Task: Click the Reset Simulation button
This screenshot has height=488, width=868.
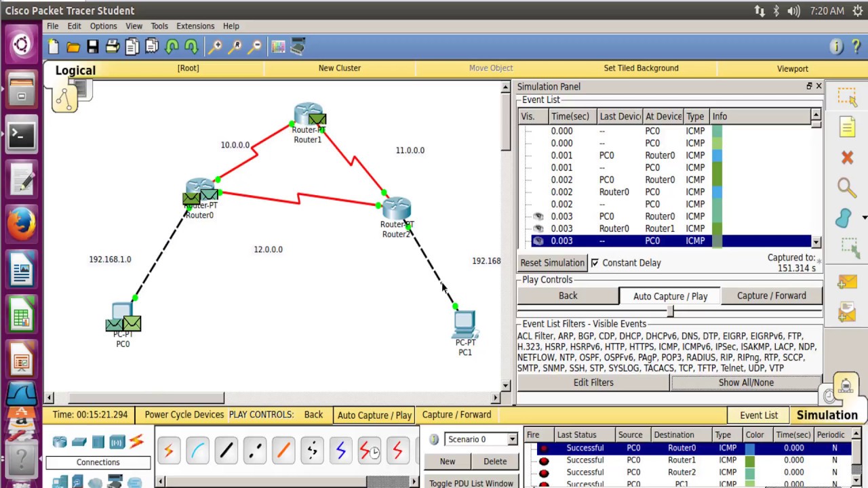Action: pyautogui.click(x=552, y=263)
